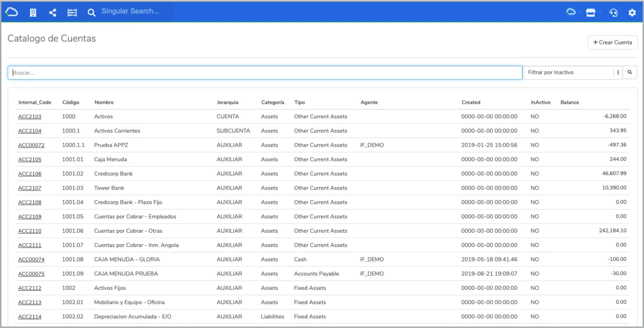Image resolution: width=644 pixels, height=328 pixels.
Task: Open account link ACC2107
Action: [x=30, y=188]
